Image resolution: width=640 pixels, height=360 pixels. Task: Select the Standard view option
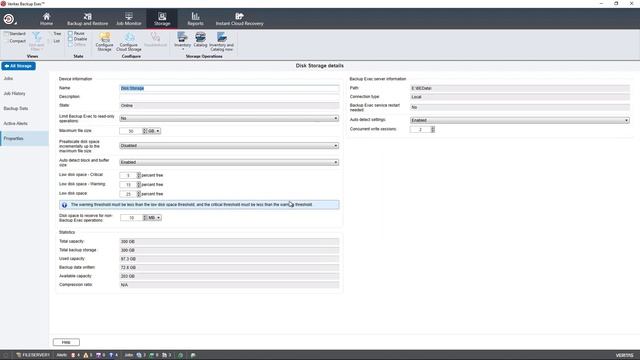(x=15, y=33)
